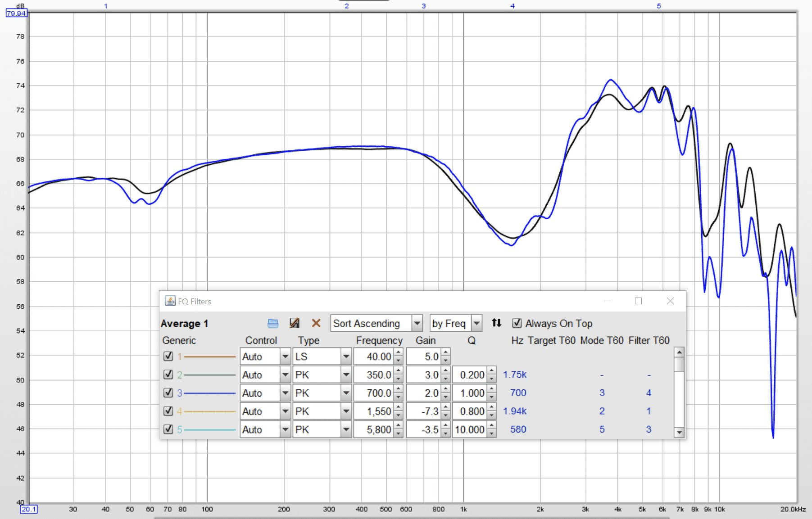Viewport: 812px width, 519px height.
Task: Expand the by Freq sort dropdown
Action: [x=476, y=323]
